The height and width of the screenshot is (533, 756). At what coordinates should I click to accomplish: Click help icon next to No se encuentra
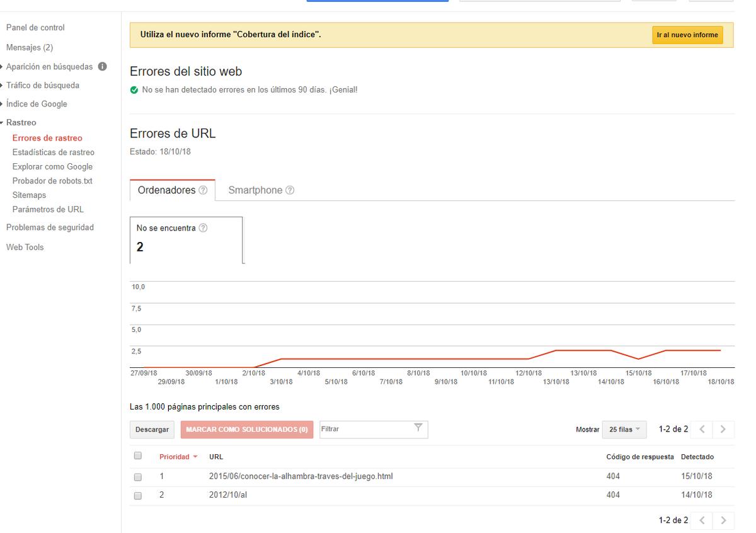(x=203, y=229)
